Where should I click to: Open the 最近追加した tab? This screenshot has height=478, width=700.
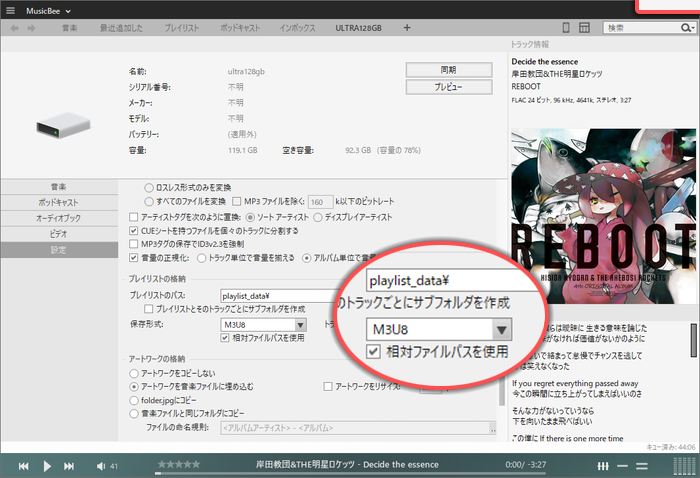(121, 28)
